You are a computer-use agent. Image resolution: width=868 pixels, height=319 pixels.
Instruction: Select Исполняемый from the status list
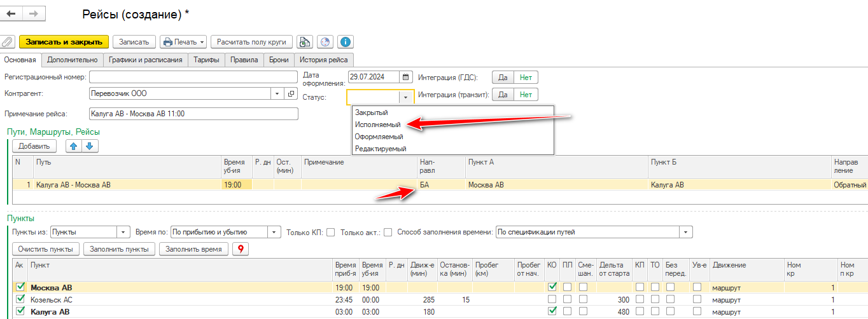[x=378, y=125]
